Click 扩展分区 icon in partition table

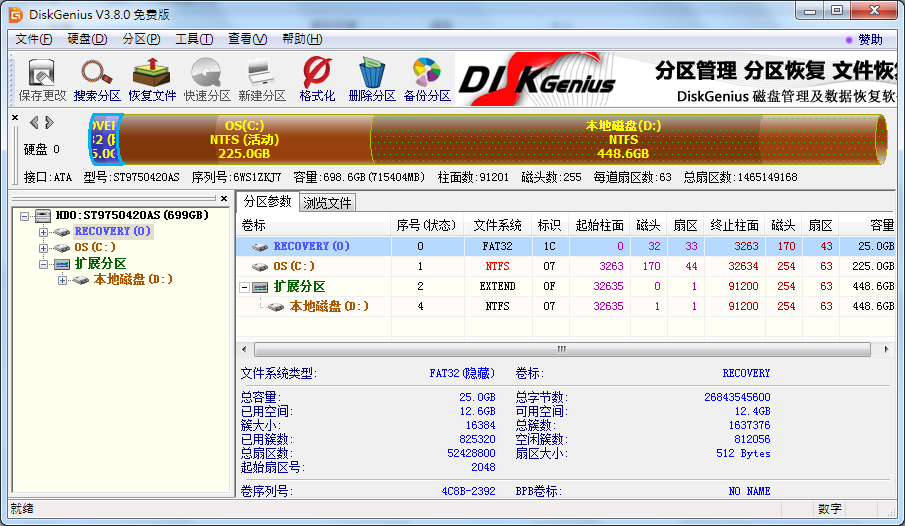pos(260,286)
